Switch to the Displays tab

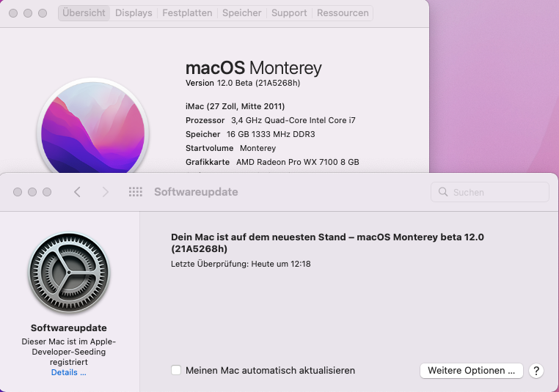(x=134, y=12)
